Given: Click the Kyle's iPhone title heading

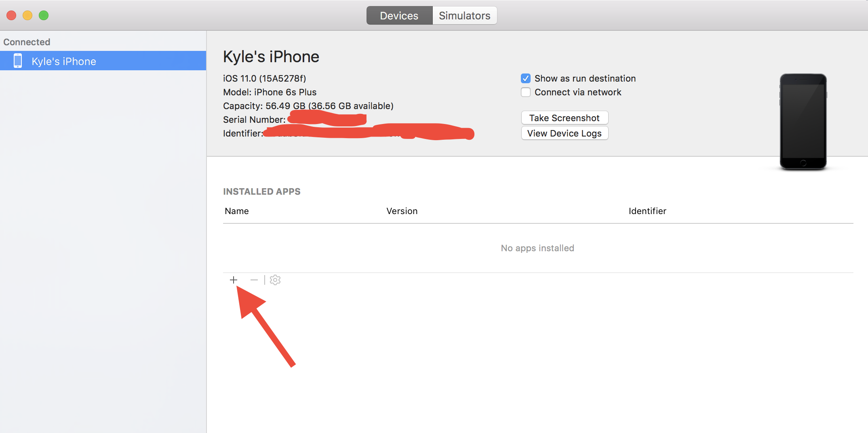Looking at the screenshot, I should 271,57.
